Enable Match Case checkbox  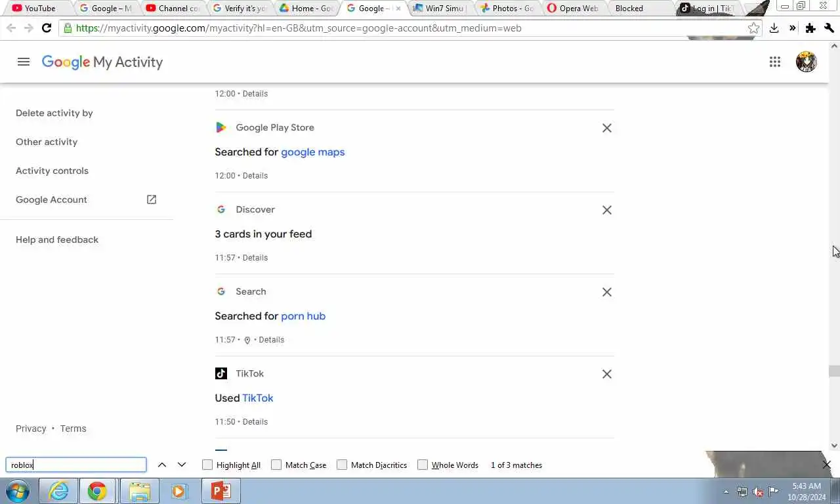(276, 465)
